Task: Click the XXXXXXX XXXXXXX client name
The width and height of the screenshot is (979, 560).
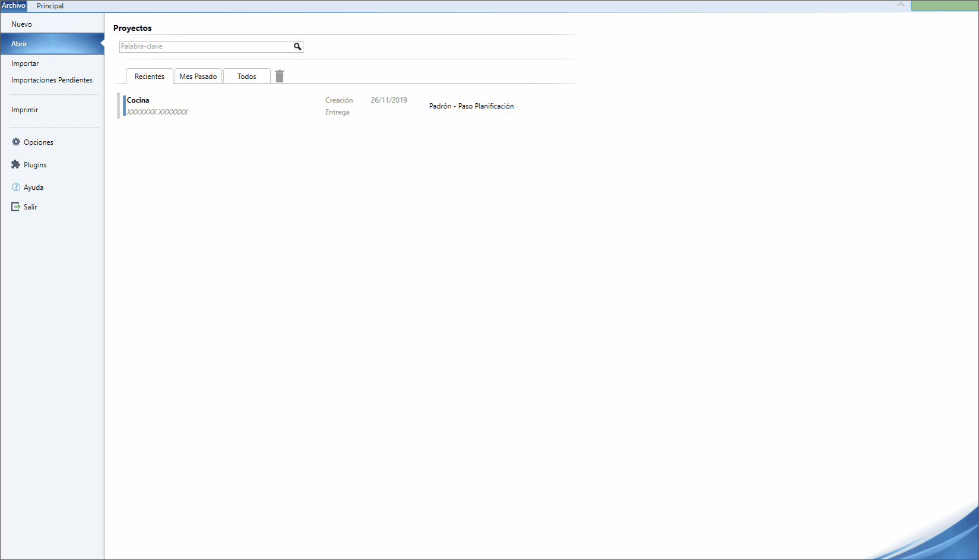Action: [x=157, y=112]
